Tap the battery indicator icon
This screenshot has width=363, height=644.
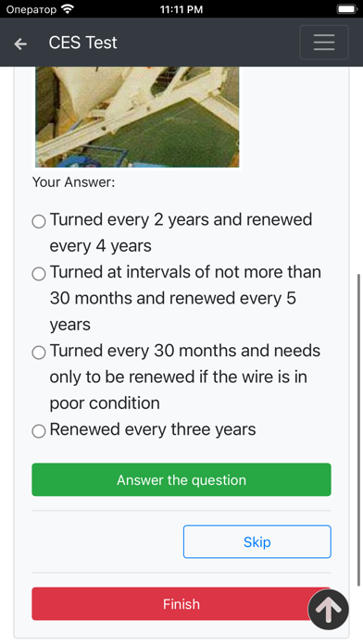(x=346, y=9)
